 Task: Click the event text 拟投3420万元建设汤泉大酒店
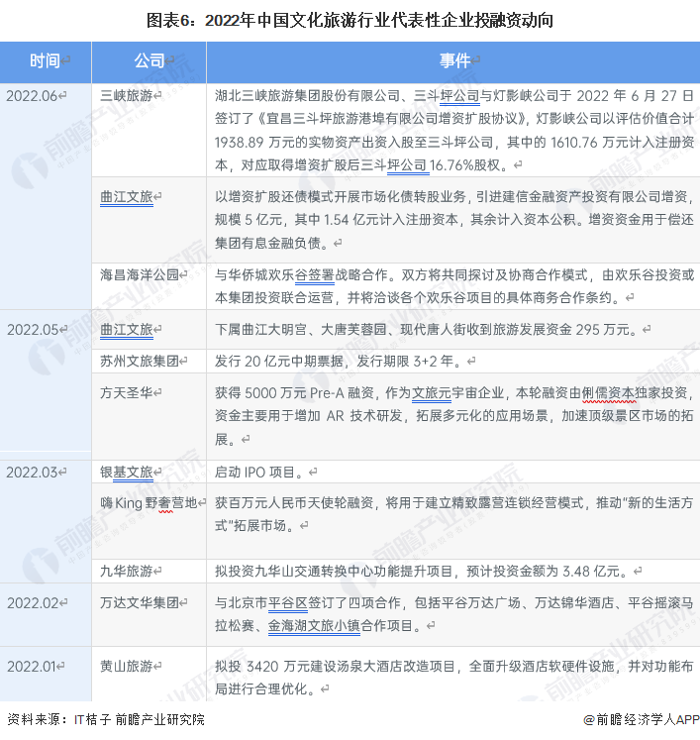coord(454,678)
